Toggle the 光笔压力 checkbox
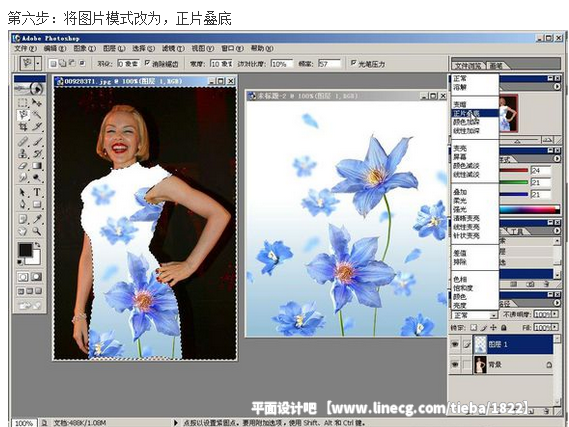 tap(353, 63)
